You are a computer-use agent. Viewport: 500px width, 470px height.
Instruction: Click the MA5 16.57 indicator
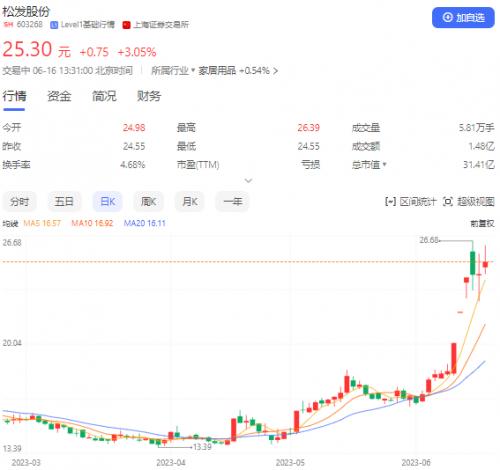42,223
